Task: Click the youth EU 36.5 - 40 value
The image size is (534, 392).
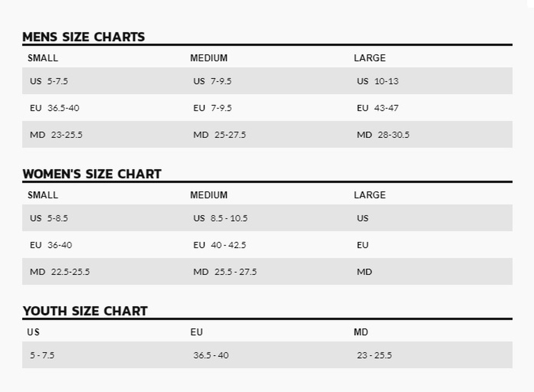Action: (211, 355)
